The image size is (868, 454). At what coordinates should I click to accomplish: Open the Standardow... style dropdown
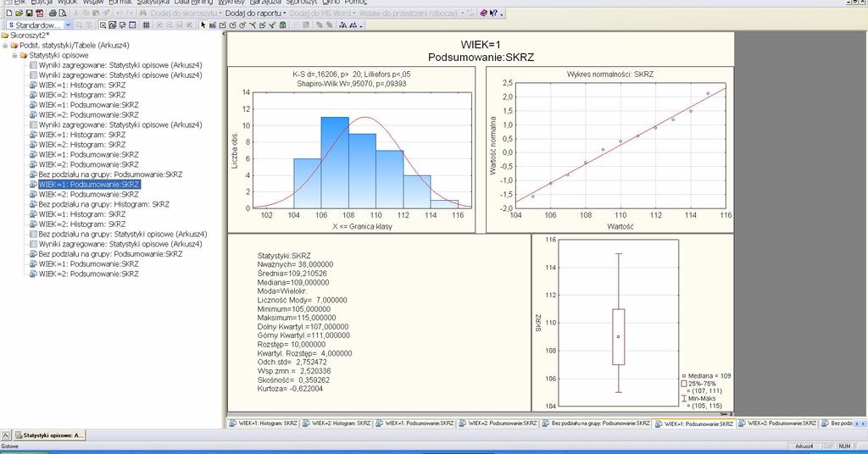pyautogui.click(x=68, y=25)
